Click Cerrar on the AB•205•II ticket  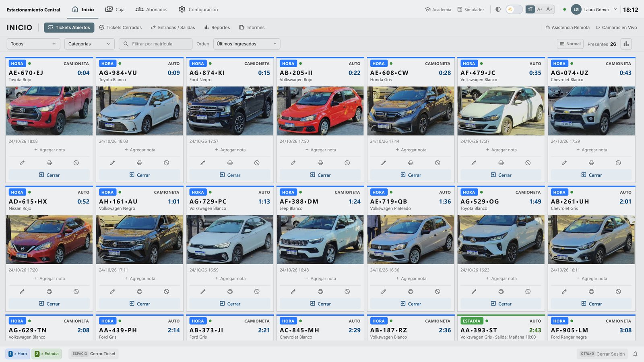coord(320,175)
